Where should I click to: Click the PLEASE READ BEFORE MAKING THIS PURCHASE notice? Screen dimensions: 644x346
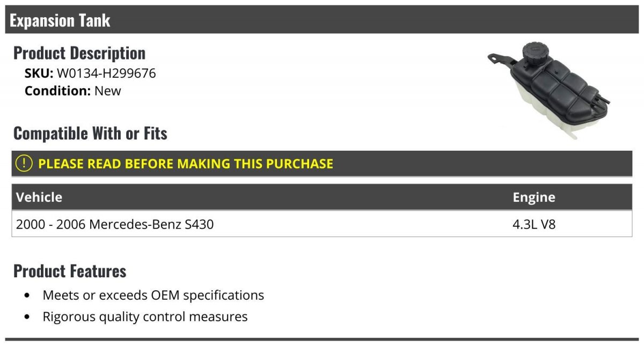click(x=186, y=164)
